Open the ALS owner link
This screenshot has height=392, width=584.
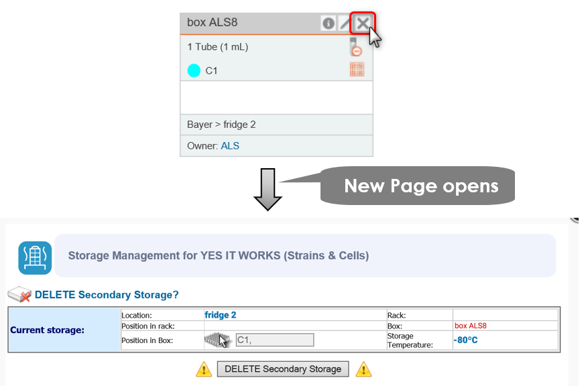(230, 146)
